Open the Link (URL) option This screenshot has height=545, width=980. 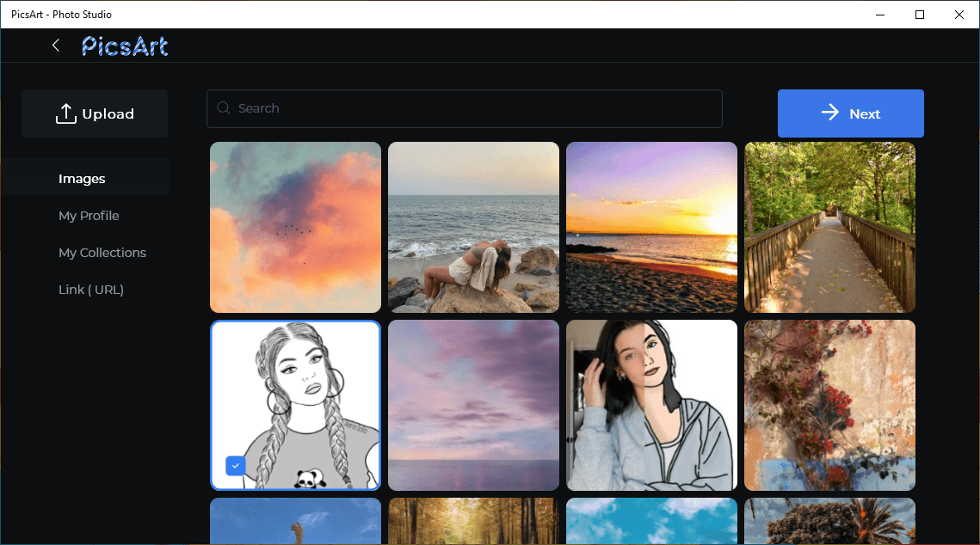tap(91, 289)
